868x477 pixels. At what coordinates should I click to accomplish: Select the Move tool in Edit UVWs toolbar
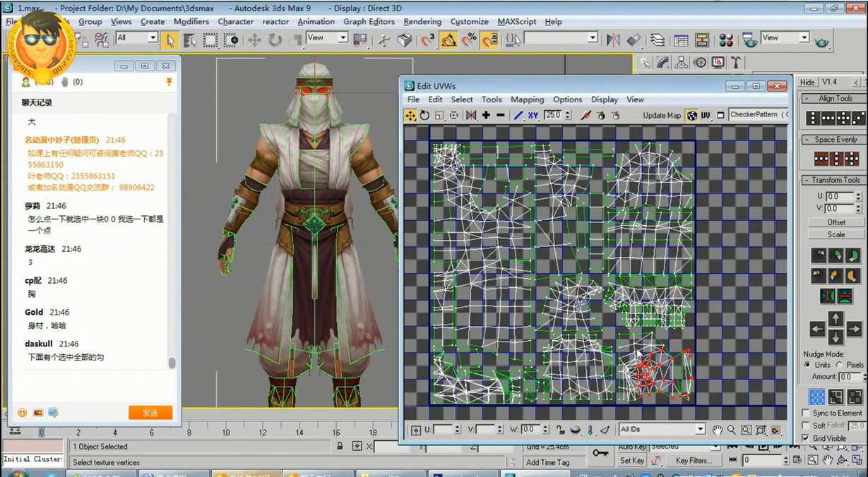pos(410,116)
